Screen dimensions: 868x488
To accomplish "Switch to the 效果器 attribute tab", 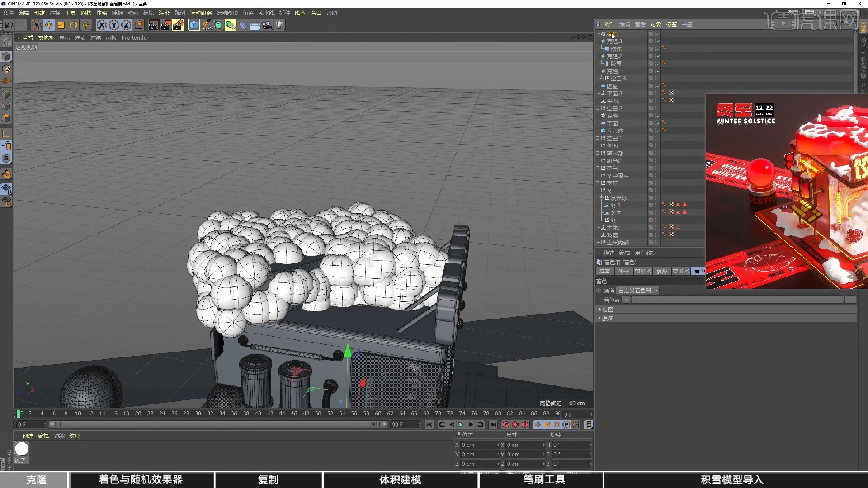I will pos(642,271).
